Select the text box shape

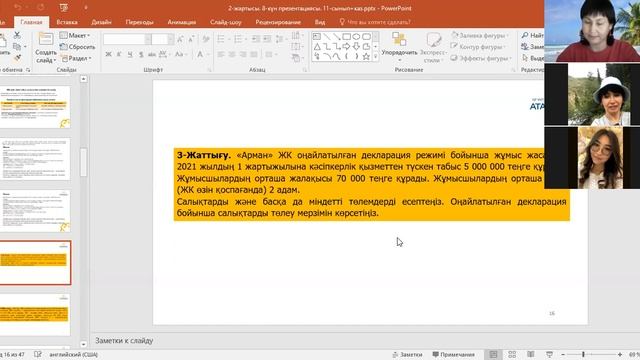click(317, 37)
